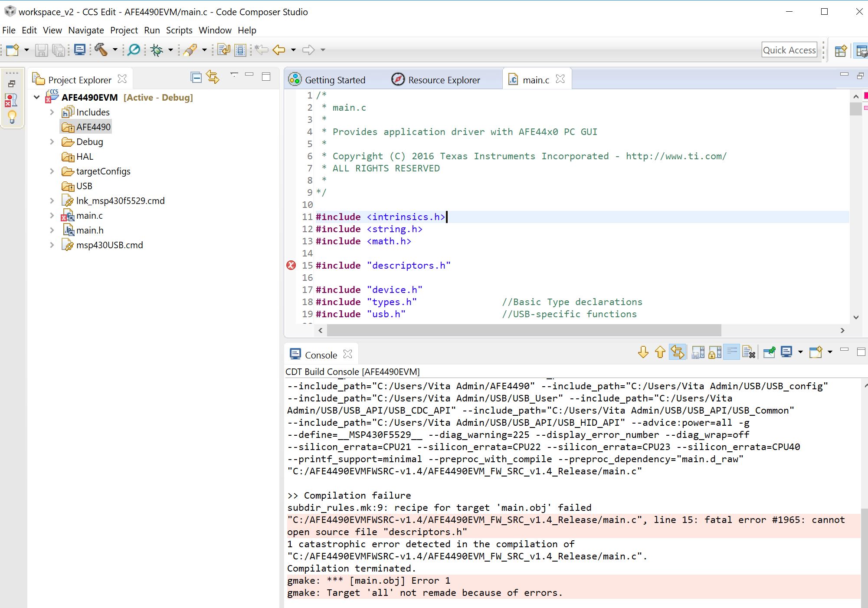This screenshot has width=868, height=608.
Task: Toggle console Scroll Lock button
Action: (x=715, y=352)
